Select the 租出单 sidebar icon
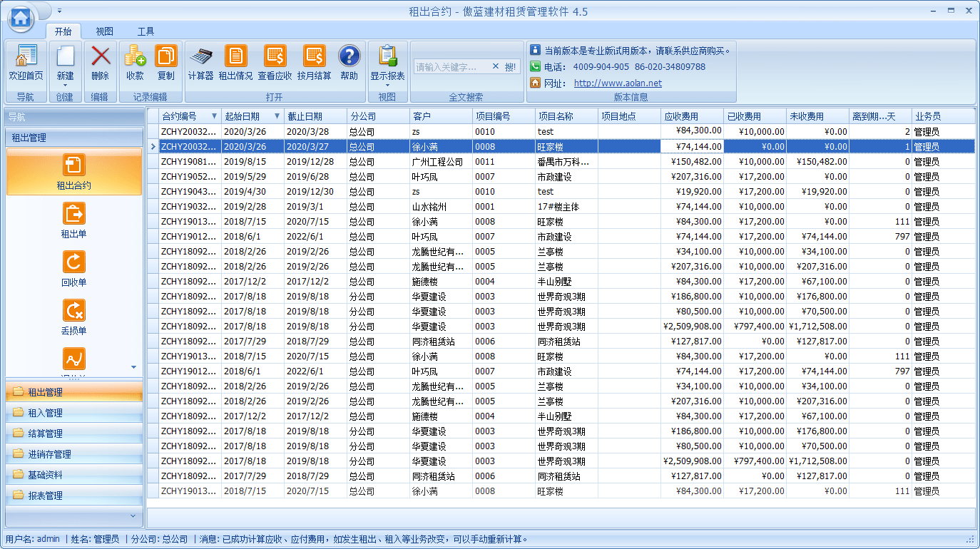Viewport: 980px width, 549px height. pyautogui.click(x=73, y=219)
